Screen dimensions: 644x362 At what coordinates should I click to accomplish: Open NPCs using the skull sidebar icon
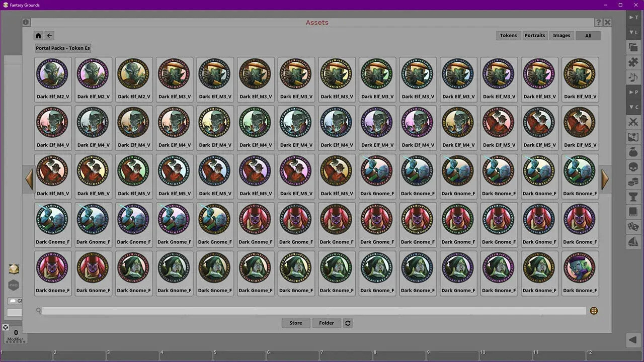click(633, 167)
